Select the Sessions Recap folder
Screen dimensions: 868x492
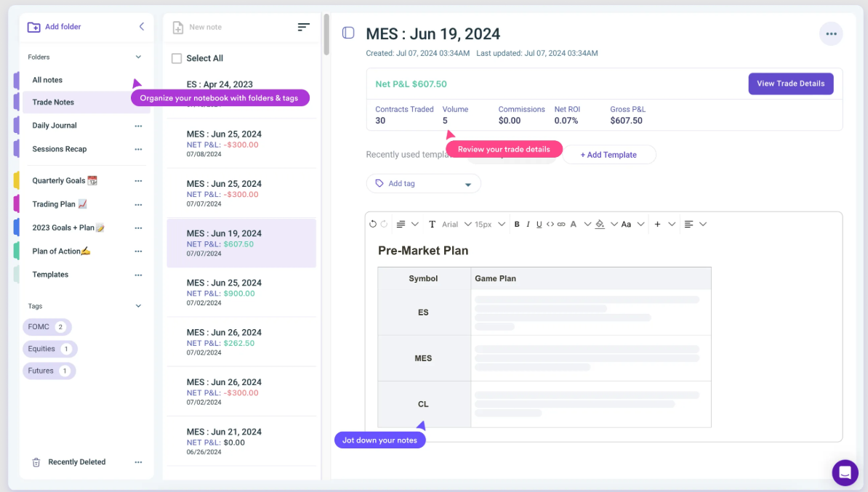pyautogui.click(x=59, y=149)
